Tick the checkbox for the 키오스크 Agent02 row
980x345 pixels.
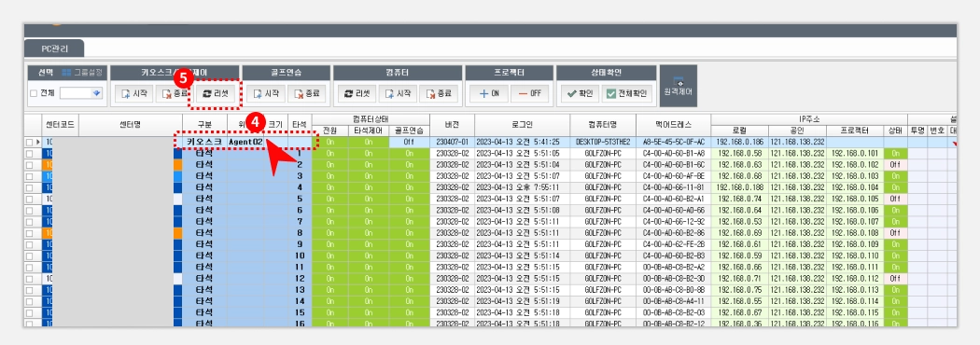coord(29,143)
